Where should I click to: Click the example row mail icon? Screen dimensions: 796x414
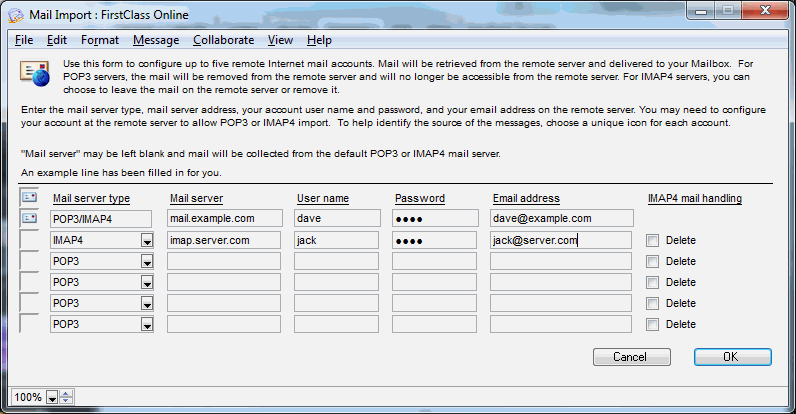(x=29, y=218)
